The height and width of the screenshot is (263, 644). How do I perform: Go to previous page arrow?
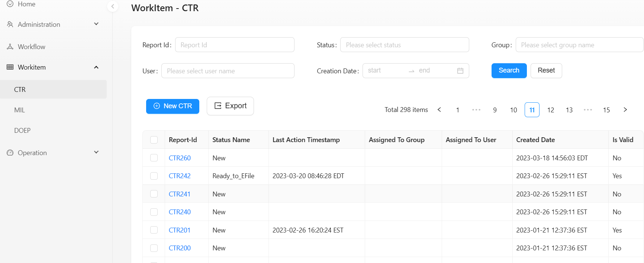(x=439, y=110)
